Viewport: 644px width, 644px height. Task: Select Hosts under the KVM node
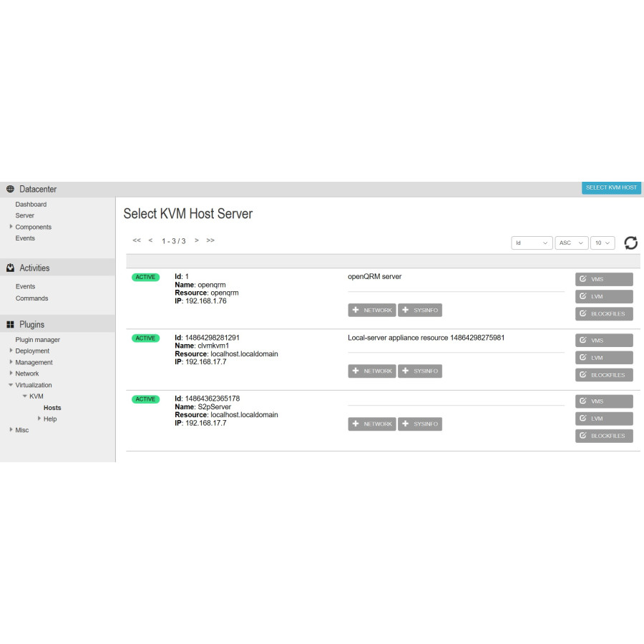tap(52, 408)
